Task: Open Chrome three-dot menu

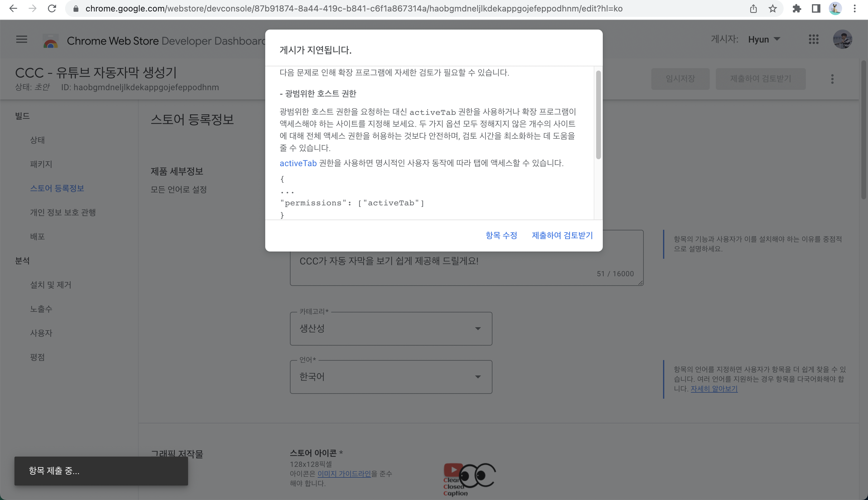Action: (x=855, y=8)
